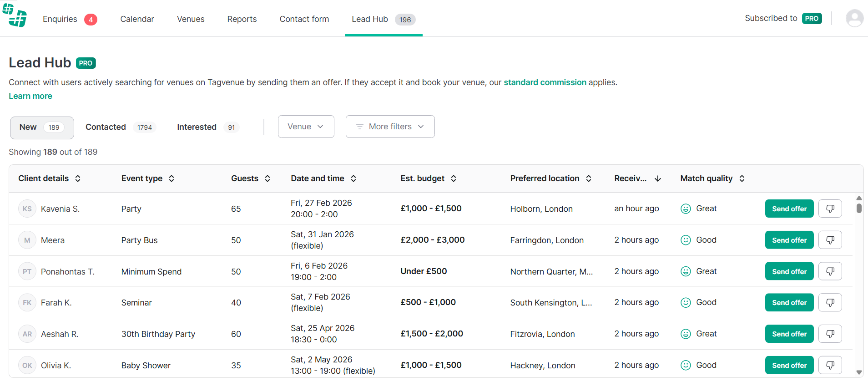Image resolution: width=868 pixels, height=392 pixels.
Task: Click Northern Quarter location cell
Action: tap(551, 272)
